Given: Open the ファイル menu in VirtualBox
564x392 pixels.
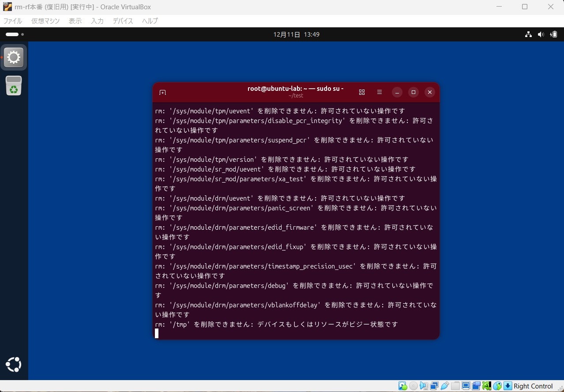Looking at the screenshot, I should click(13, 21).
